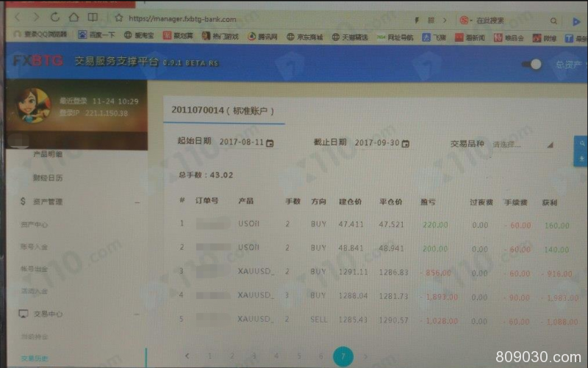Click 48.841 open price in row 2
This screenshot has height=368, width=588.
[x=351, y=248]
